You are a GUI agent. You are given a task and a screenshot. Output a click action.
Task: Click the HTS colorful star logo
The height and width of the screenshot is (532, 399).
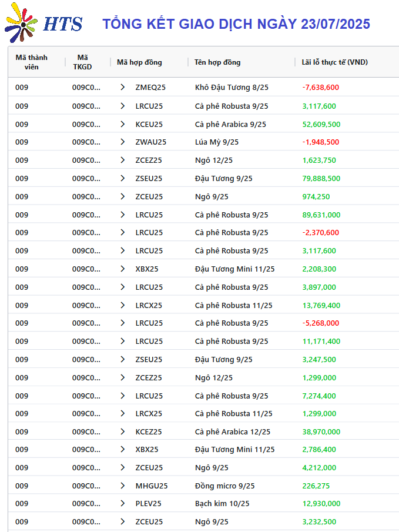coord(21,22)
